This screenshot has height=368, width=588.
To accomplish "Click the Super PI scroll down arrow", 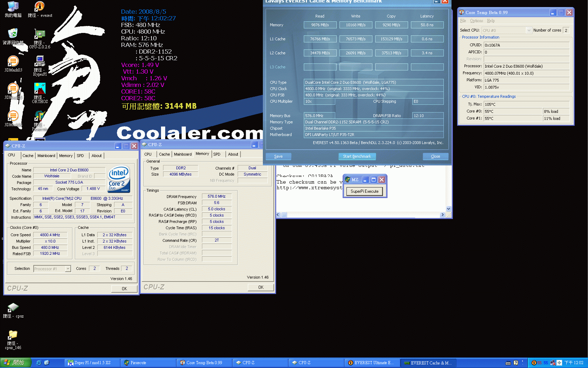I will click(448, 209).
